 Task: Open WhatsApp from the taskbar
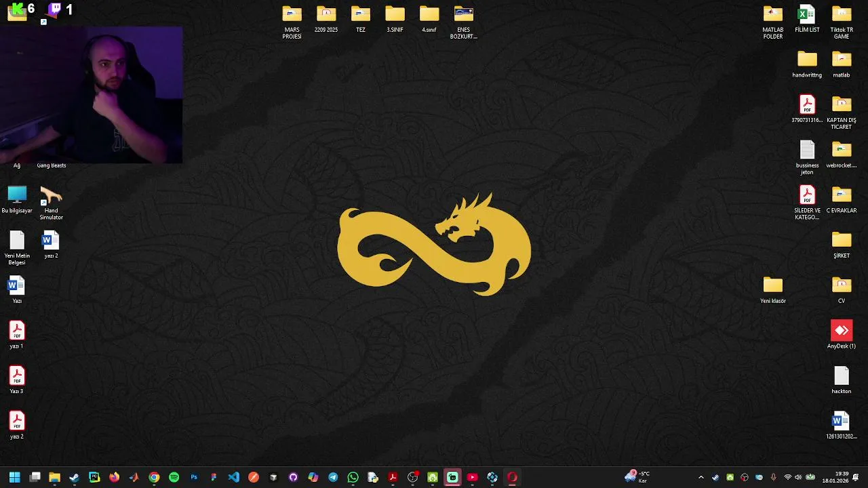pos(353,477)
